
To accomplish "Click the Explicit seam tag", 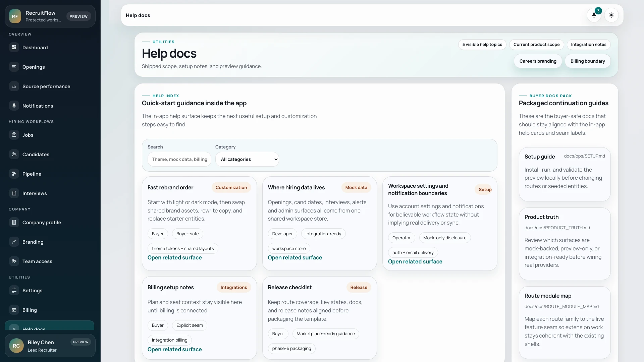I will [190, 325].
